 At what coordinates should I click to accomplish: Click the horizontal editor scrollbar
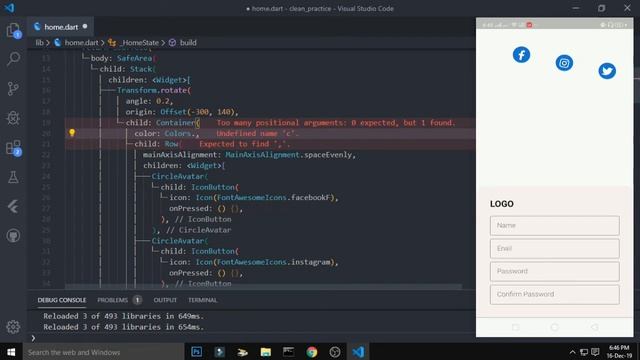[x=263, y=287]
